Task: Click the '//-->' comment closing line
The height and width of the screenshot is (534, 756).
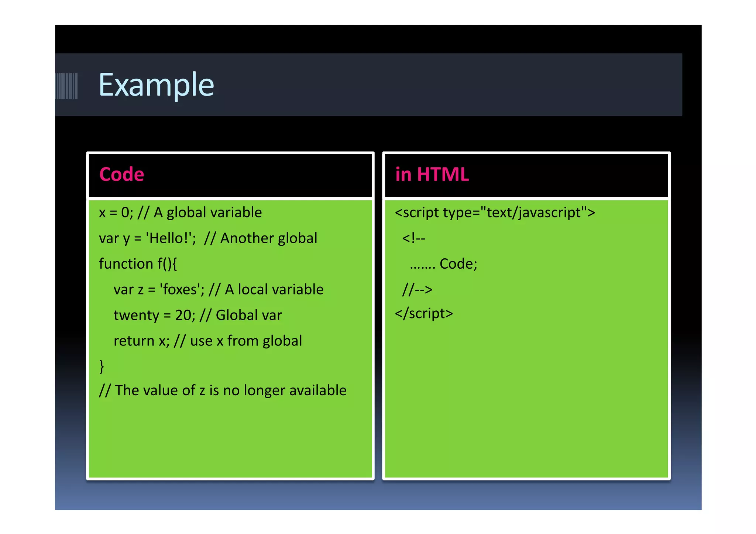Action: (417, 290)
